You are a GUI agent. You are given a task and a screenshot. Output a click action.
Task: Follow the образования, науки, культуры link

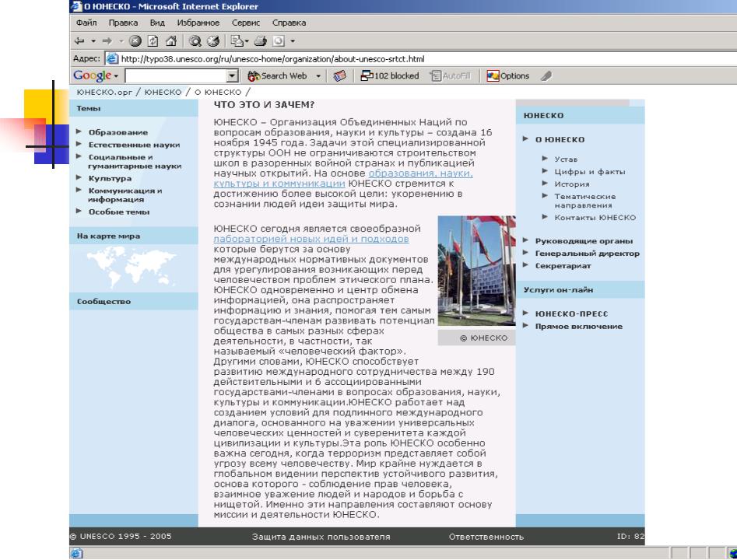click(x=343, y=179)
